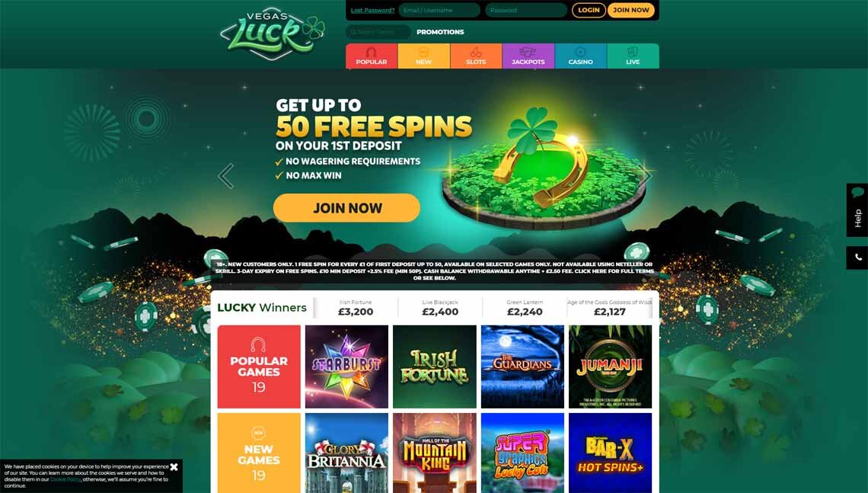Click the phone contact icon

[x=857, y=258]
